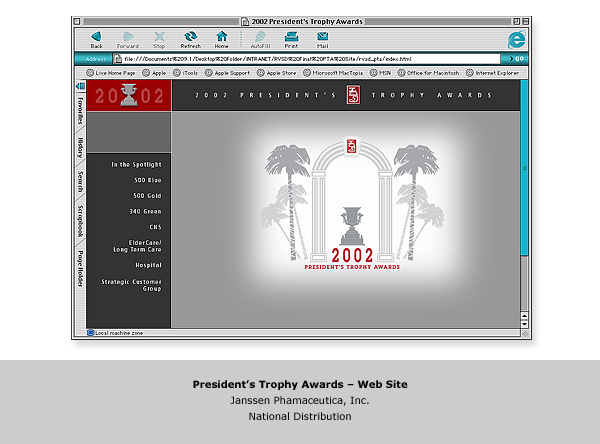Toggle the explorer bar arrow icon

(x=80, y=86)
